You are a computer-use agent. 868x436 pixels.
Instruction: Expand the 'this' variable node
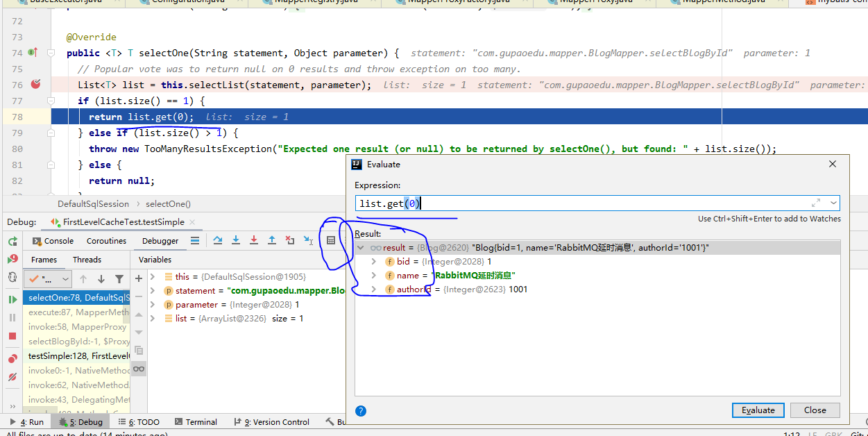click(x=153, y=276)
